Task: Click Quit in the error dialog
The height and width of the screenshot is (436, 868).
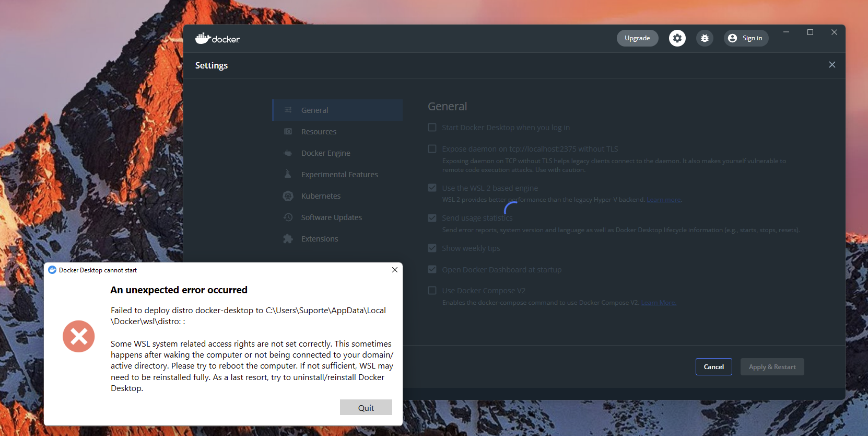Action: click(x=366, y=407)
